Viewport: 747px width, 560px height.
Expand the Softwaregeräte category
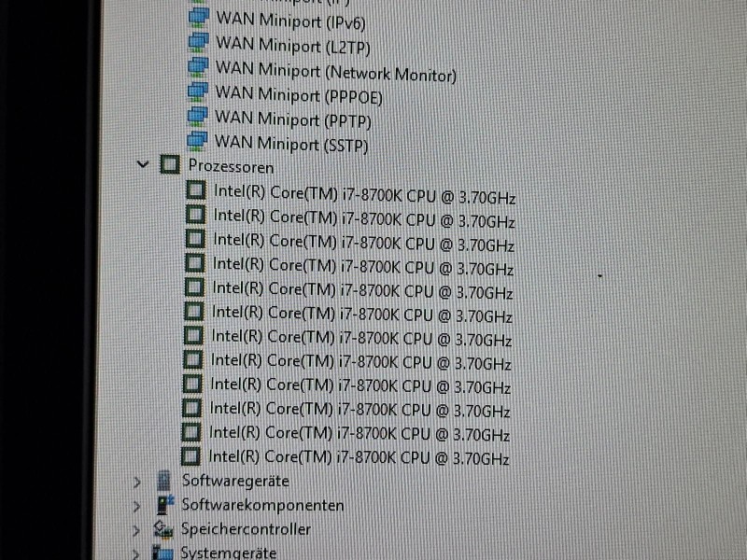137,482
